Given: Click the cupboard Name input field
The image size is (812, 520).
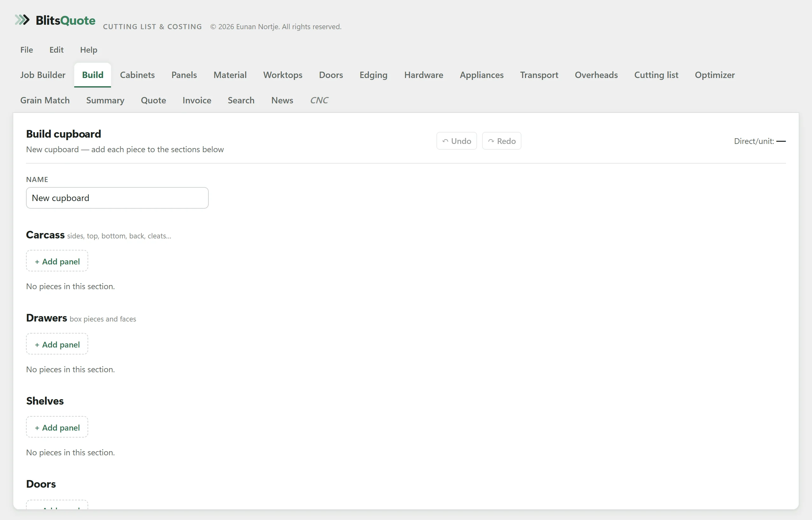Looking at the screenshot, I should pos(117,198).
